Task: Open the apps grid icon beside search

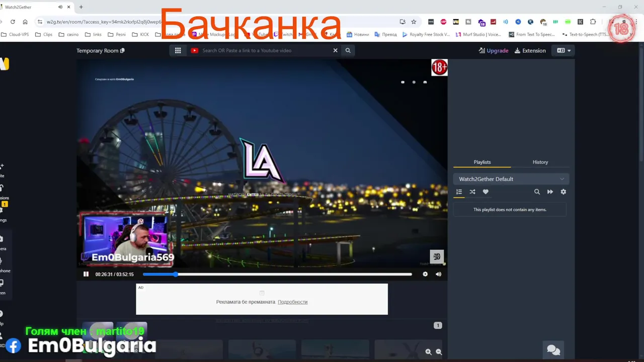Action: 178,50
